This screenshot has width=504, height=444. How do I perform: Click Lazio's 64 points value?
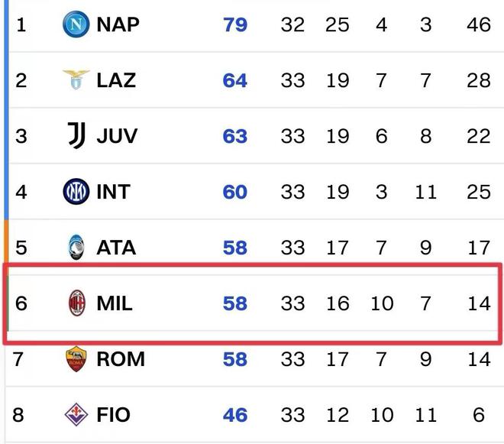235,79
